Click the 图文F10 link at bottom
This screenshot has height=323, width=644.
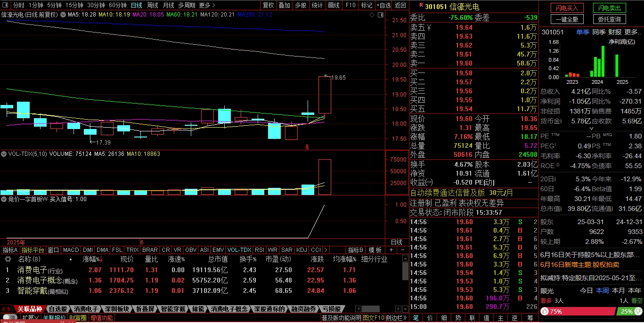373,318
